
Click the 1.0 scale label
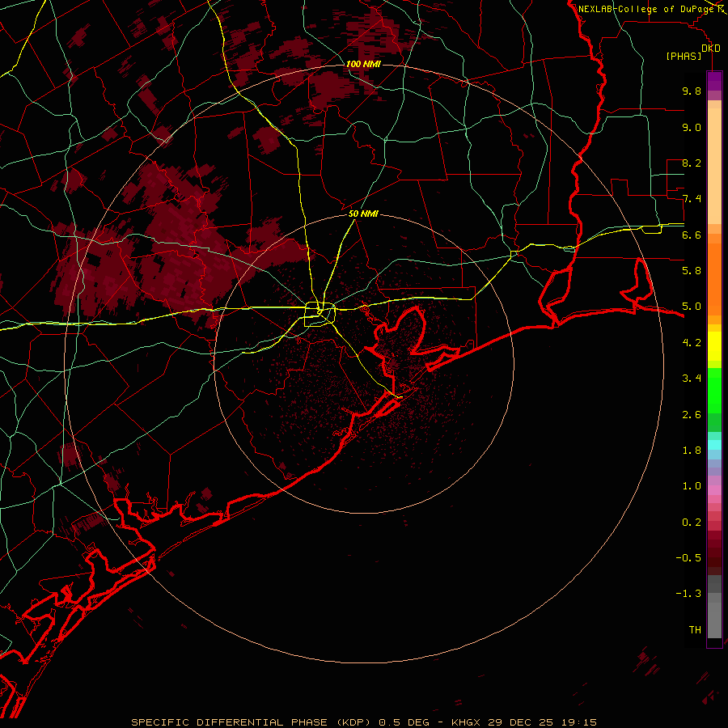(x=692, y=486)
